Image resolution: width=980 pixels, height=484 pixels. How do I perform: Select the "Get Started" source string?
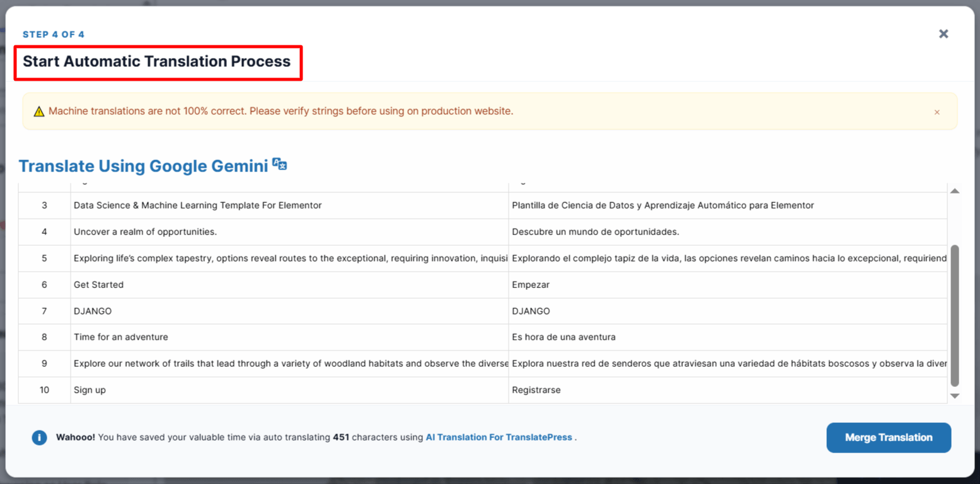[x=99, y=285]
